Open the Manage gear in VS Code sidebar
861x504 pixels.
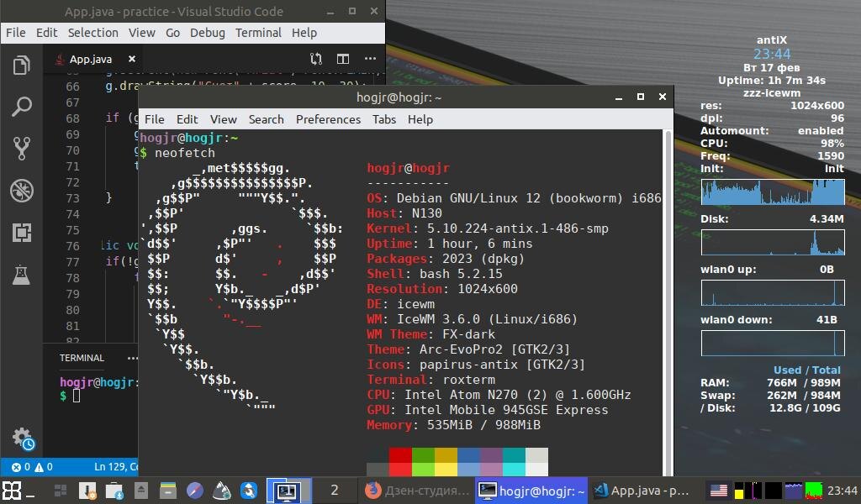pos(21,437)
